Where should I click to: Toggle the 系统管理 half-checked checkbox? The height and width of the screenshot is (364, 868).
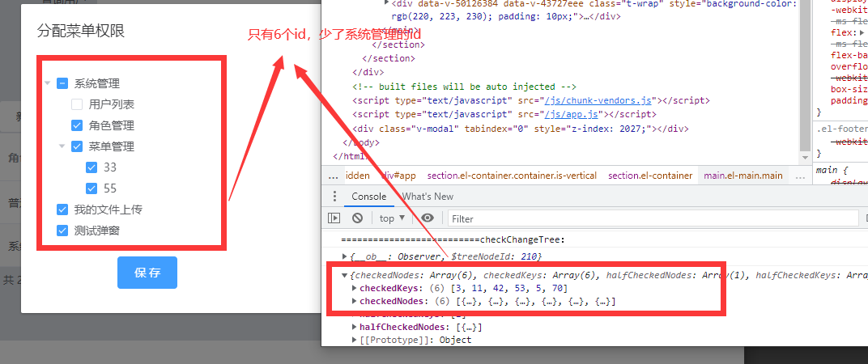[x=62, y=83]
